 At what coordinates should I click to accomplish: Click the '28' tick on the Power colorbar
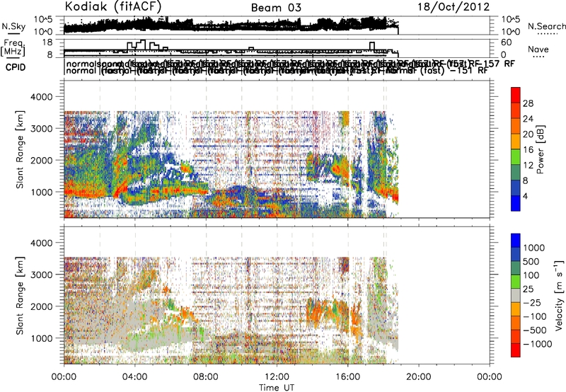pos(528,103)
